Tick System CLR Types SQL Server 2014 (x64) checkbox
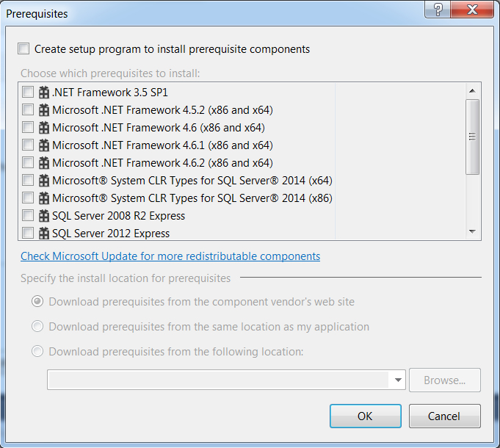This screenshot has height=448, width=500. coord(28,180)
